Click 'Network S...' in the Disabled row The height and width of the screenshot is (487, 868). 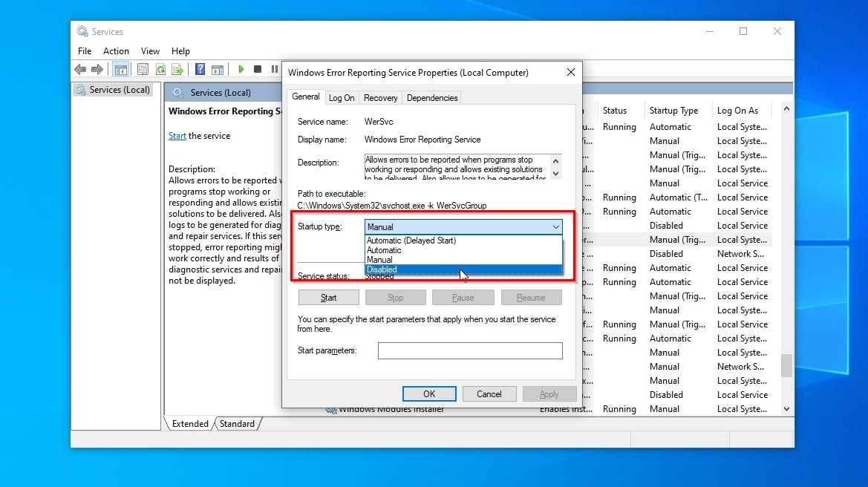click(x=740, y=254)
